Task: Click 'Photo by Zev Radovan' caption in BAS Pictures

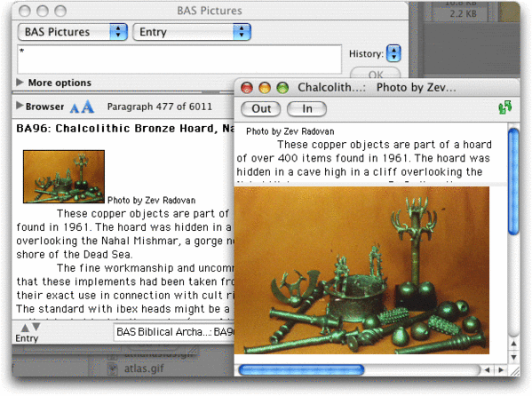Action: (x=151, y=200)
